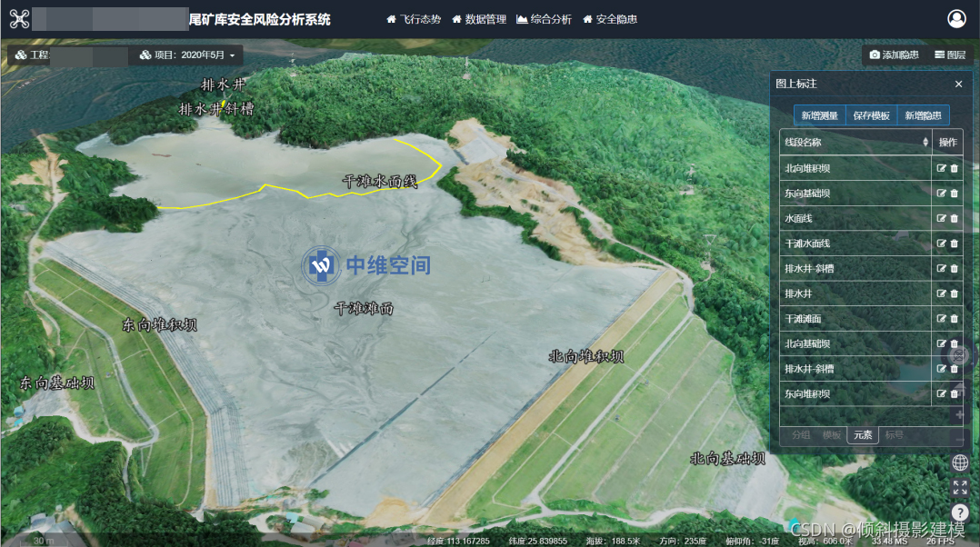Viewport: 980px width, 547px height.
Task: Click the 经度 113.167285 status readout
Action: pos(459,541)
